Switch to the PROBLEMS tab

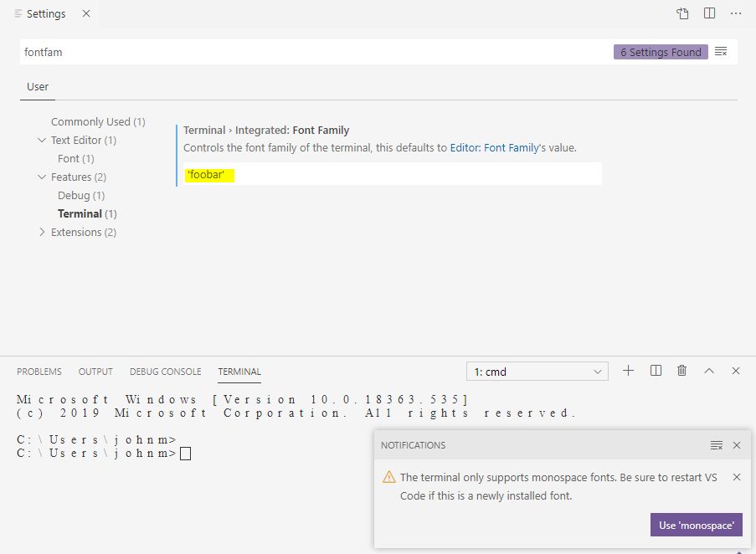pyautogui.click(x=39, y=372)
